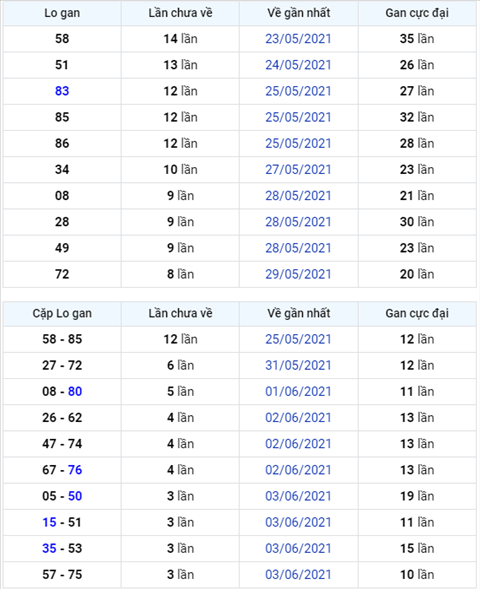Open the 25/05/2021 date in the 58 - 85 row
The image size is (480, 589).
point(298,339)
